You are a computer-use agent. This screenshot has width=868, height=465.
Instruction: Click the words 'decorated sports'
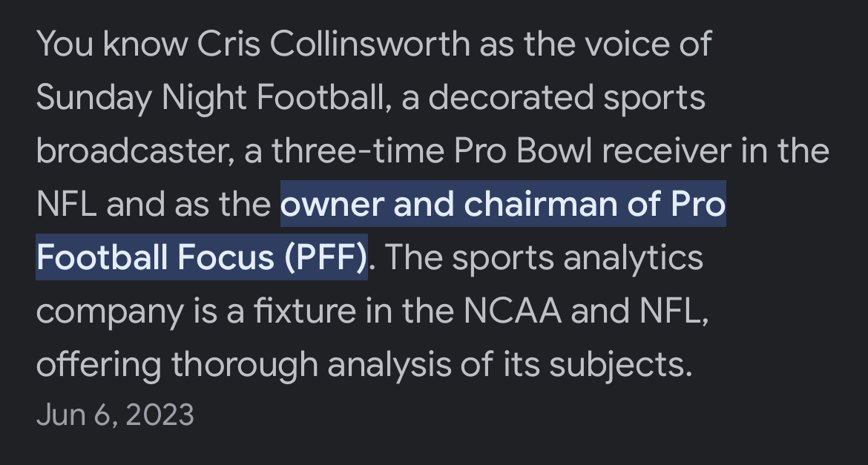coord(567,98)
